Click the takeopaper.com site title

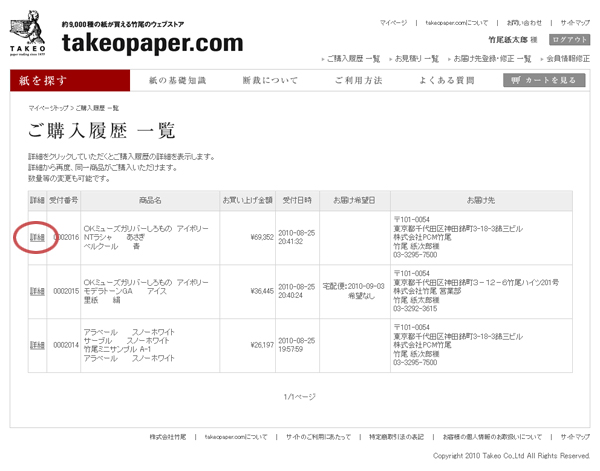[x=152, y=42]
